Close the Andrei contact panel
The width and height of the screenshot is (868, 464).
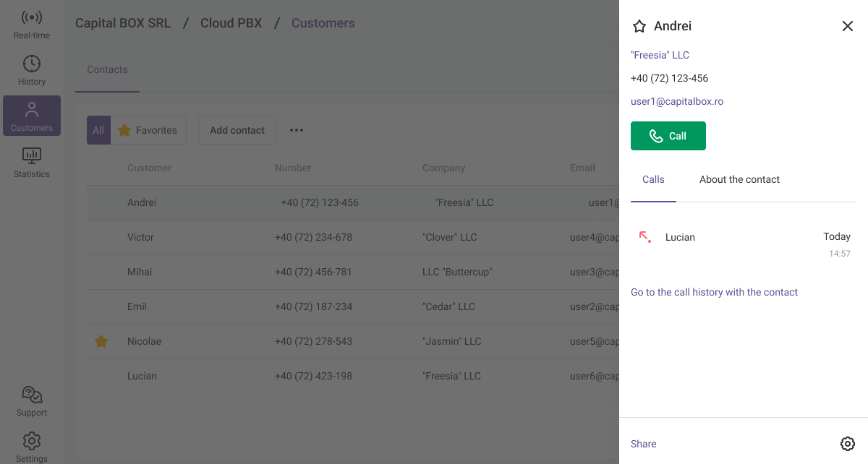click(x=847, y=26)
